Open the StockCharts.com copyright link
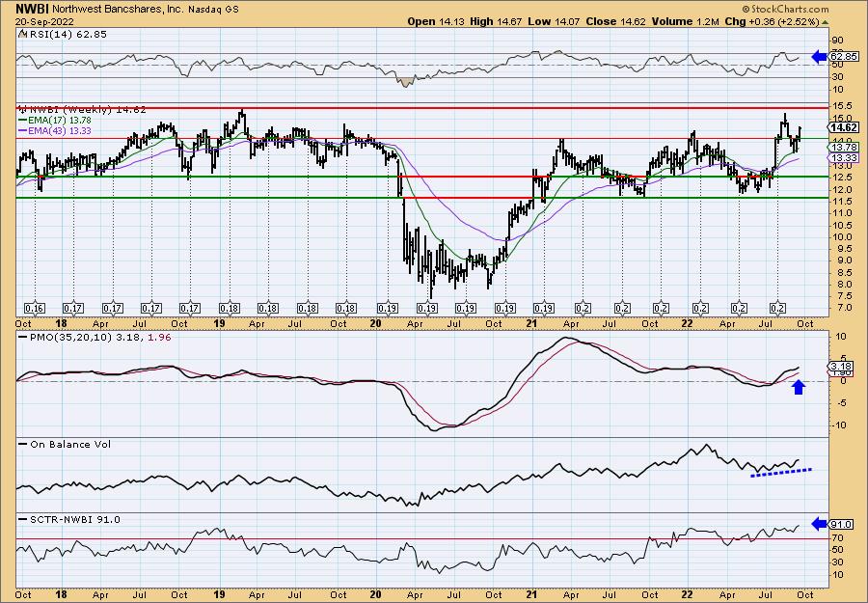This screenshot has height=603, width=868. (785, 9)
